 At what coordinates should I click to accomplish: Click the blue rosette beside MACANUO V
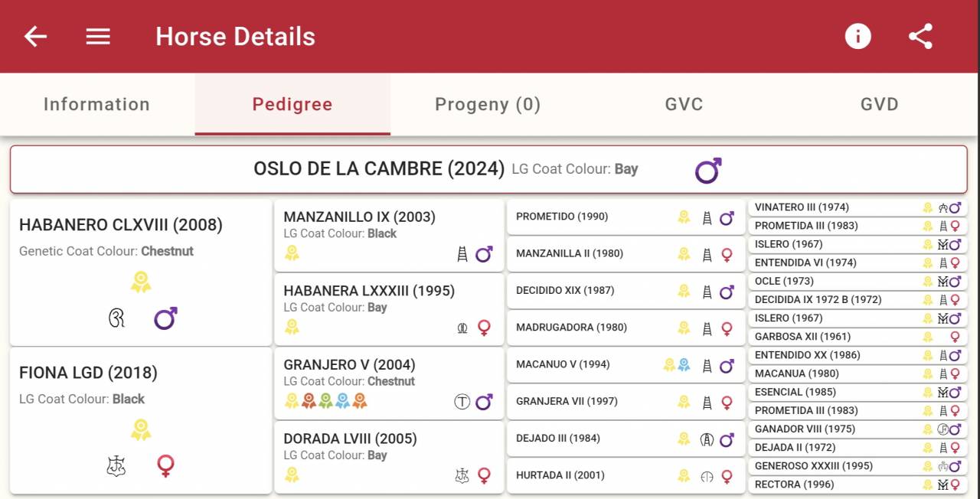[684, 365]
